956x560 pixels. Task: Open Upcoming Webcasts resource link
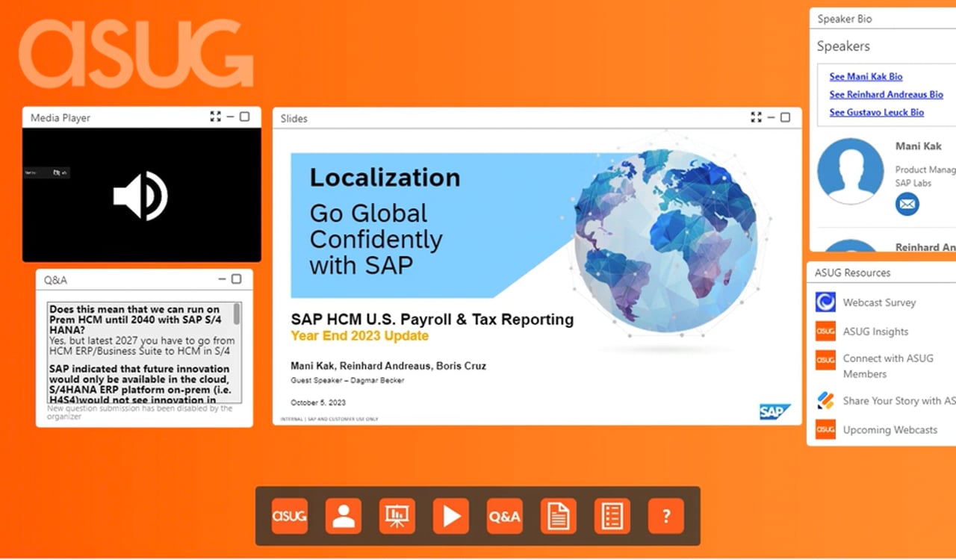890,430
